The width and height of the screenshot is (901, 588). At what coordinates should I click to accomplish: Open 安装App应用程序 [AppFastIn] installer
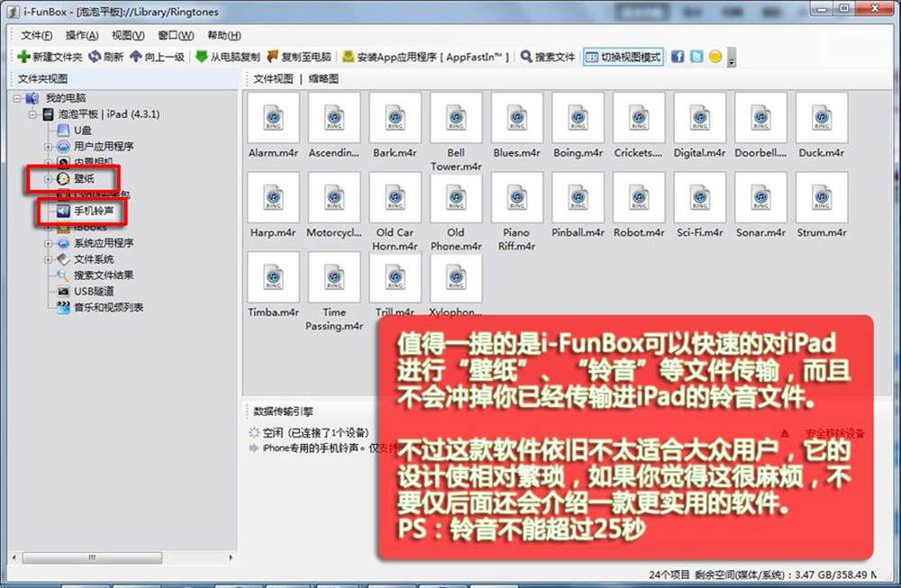point(425,57)
